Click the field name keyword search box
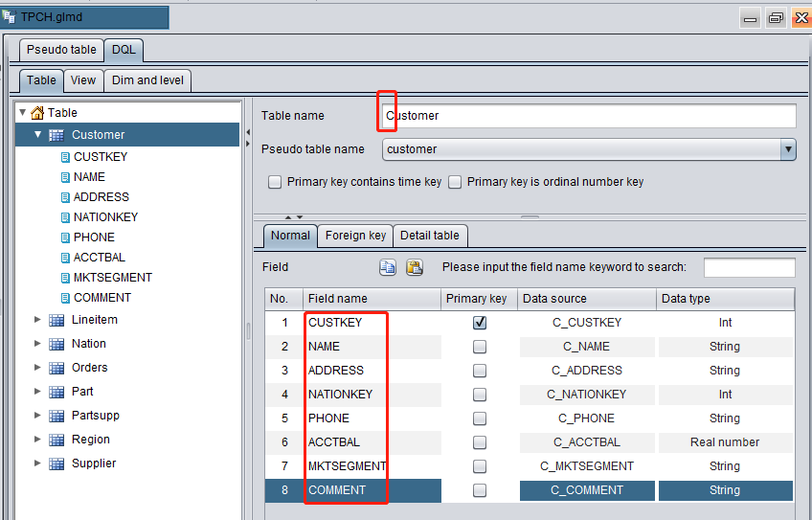The height and width of the screenshot is (520, 812). point(749,268)
